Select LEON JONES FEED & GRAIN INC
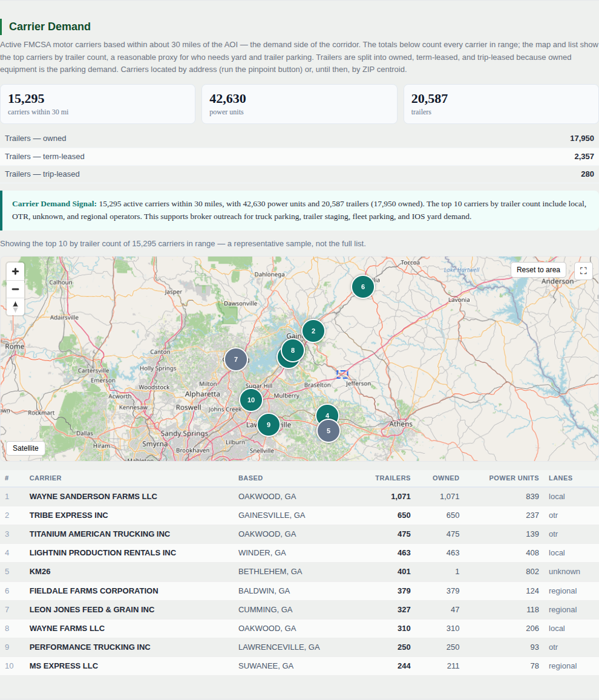This screenshot has width=599, height=700. pos(299,609)
